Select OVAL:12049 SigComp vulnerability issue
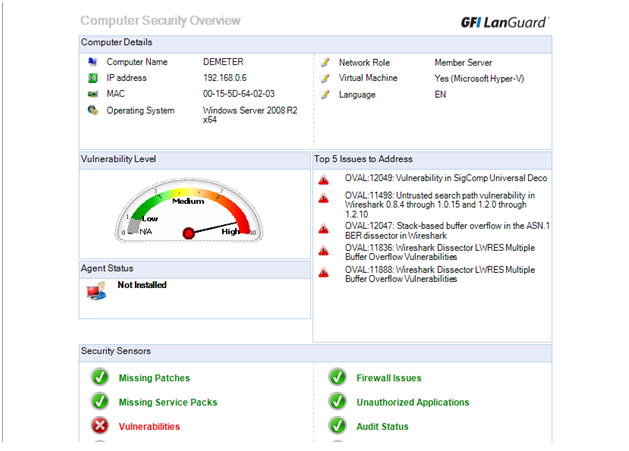 [446, 178]
